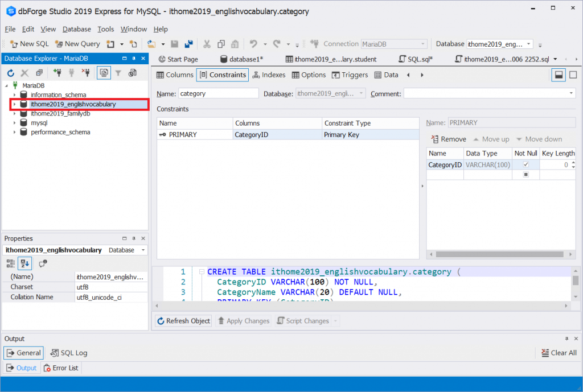Switch to the Start Page tab
The width and height of the screenshot is (583, 392).
click(x=178, y=59)
